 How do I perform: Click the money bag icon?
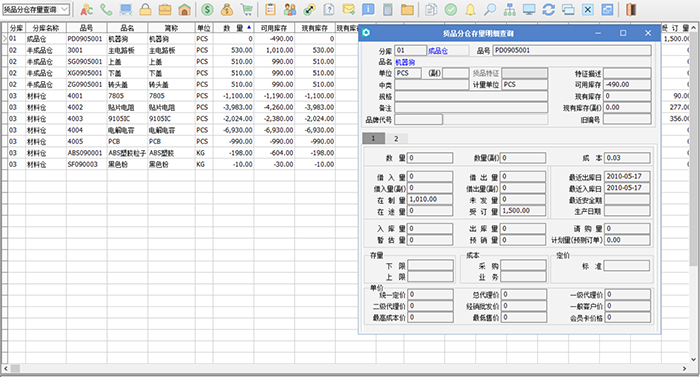point(227,9)
